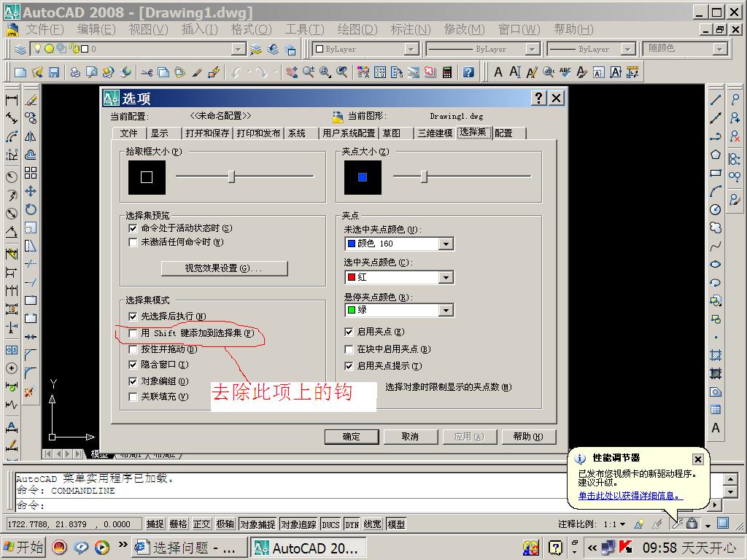The width and height of the screenshot is (747, 560).
Task: Click the Pan realtime hand icon
Action: [x=292, y=72]
